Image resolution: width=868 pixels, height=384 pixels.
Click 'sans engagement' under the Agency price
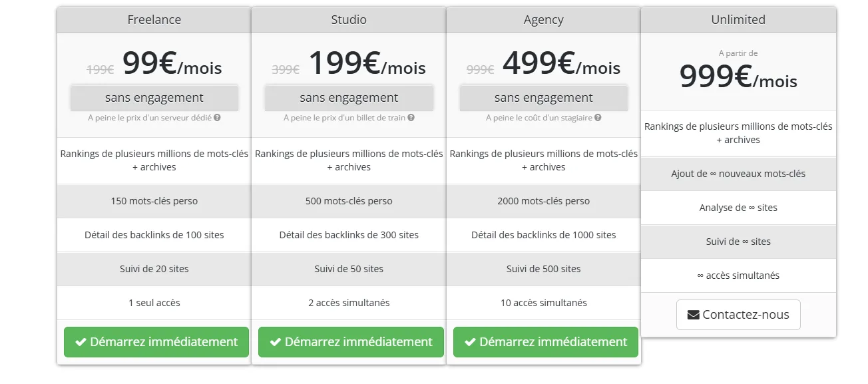click(544, 98)
